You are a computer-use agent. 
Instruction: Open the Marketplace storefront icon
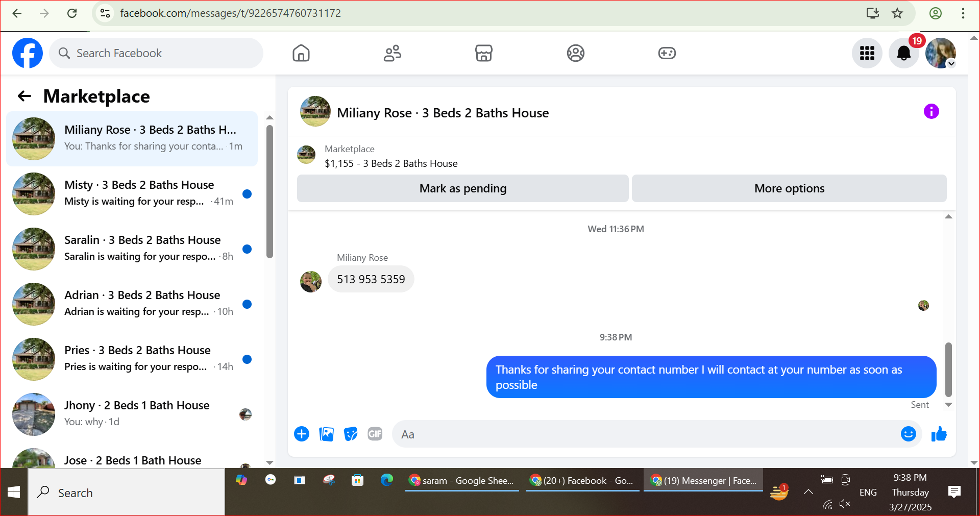[484, 53]
